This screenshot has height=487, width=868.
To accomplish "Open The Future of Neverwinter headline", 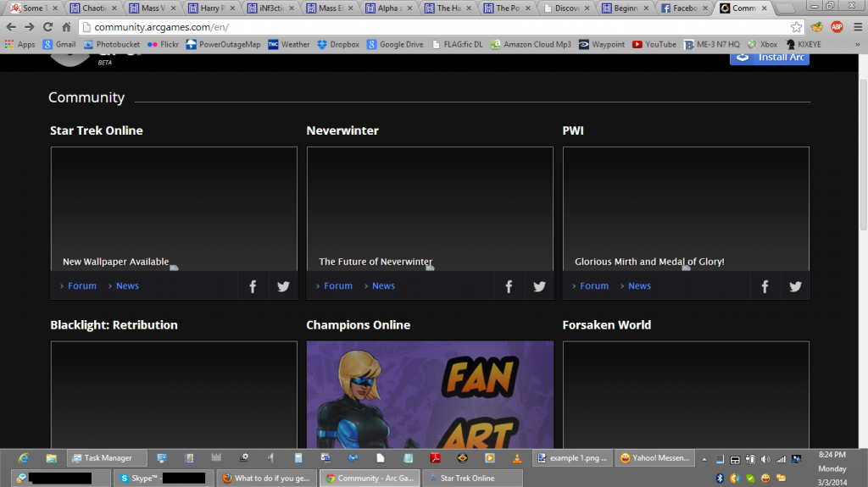I will [x=376, y=262].
